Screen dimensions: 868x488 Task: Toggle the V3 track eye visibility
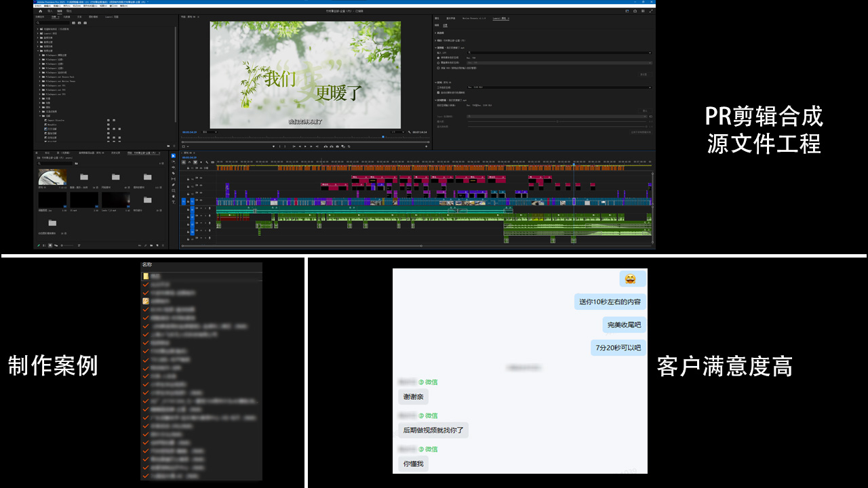point(201,186)
